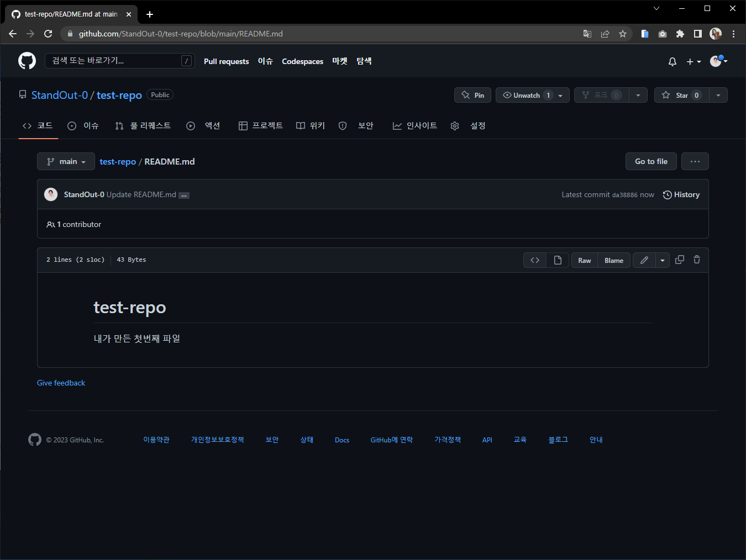Open commit da38886

625,195
